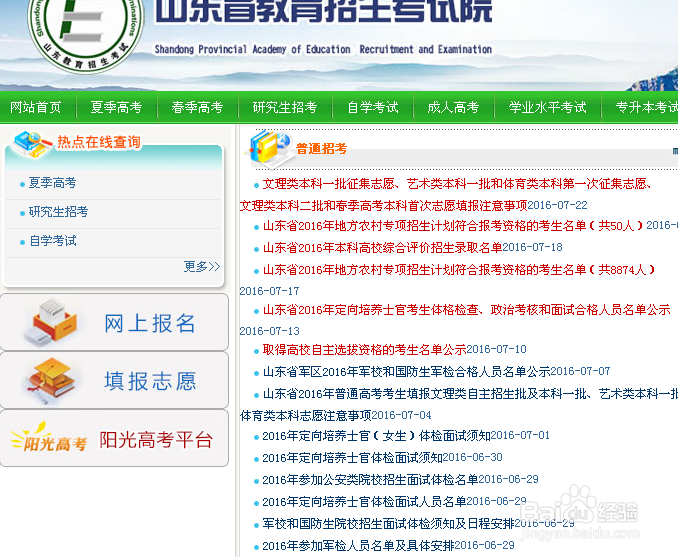Open 地方农村专项计划名单 (共8874人) link
Image resolution: width=678 pixels, height=557 pixels.
tap(459, 270)
